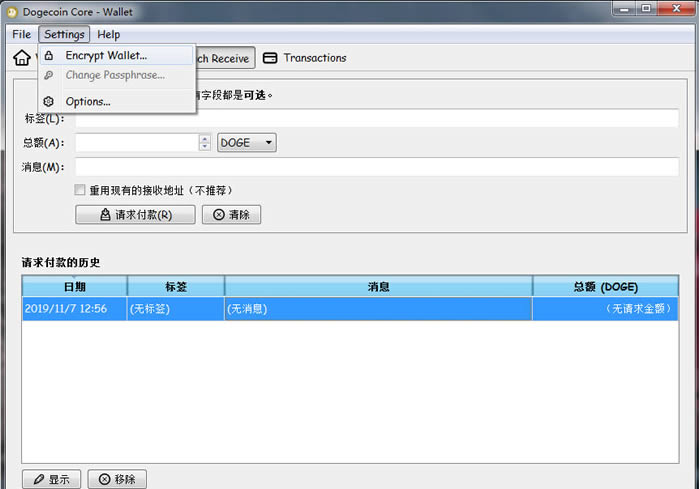
Task: Open the File menu
Action: [x=21, y=35]
